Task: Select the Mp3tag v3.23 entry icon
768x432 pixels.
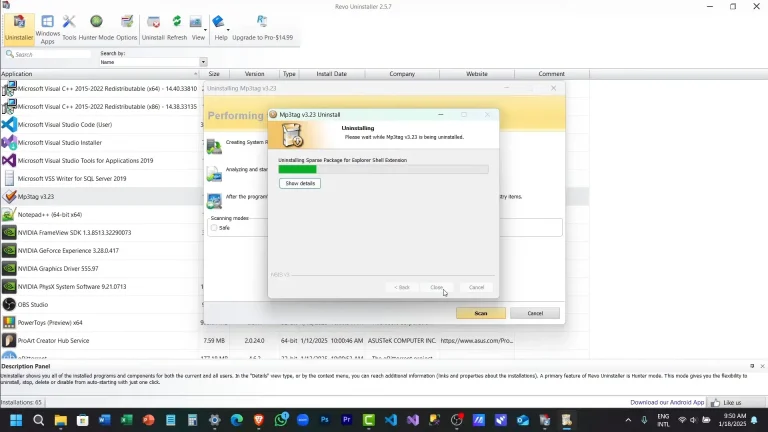Action: pos(9,196)
